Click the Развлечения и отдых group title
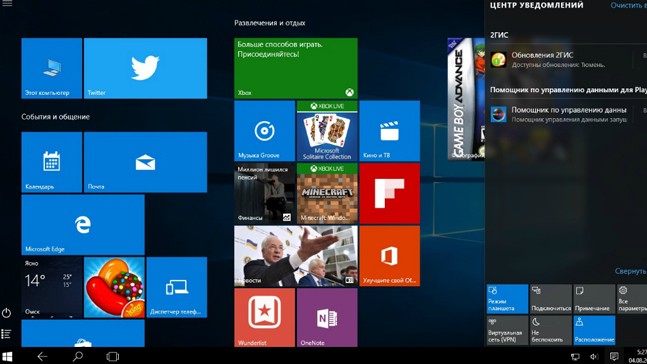 [x=270, y=23]
